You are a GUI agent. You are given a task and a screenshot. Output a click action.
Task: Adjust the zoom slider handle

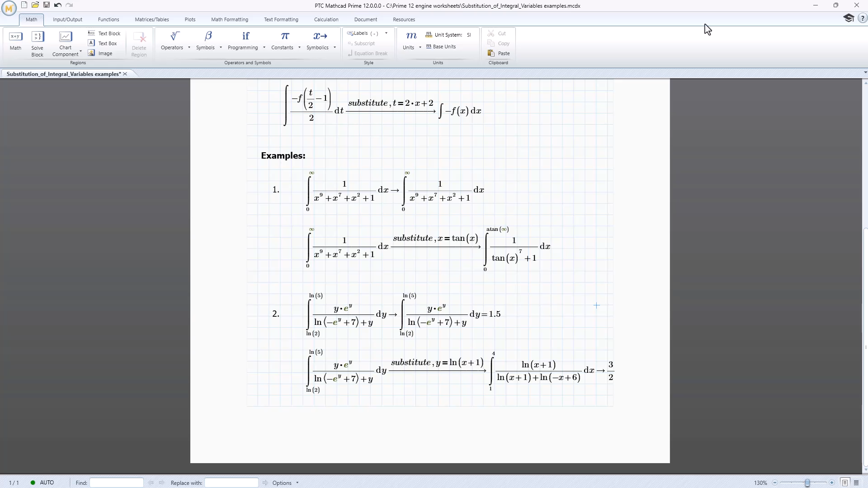tap(807, 483)
